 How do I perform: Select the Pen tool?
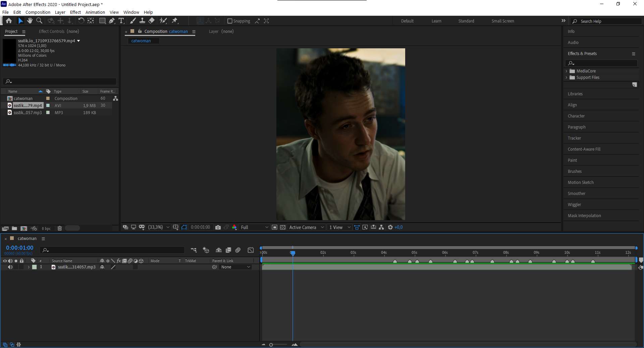coord(112,21)
